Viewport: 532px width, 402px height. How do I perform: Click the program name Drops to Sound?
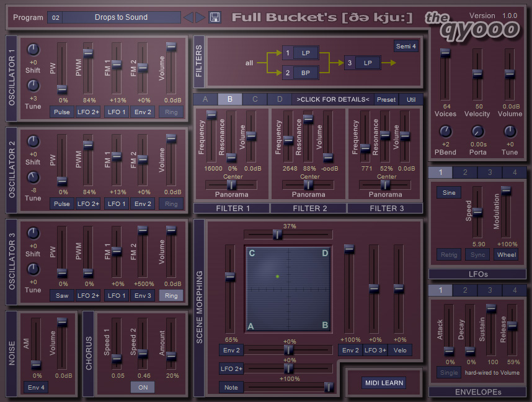(121, 17)
